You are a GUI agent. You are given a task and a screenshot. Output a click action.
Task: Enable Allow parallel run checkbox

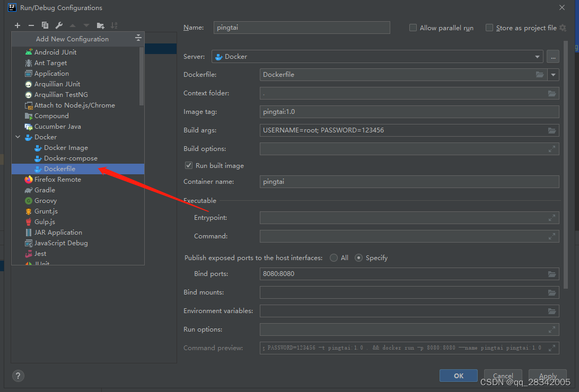(413, 28)
